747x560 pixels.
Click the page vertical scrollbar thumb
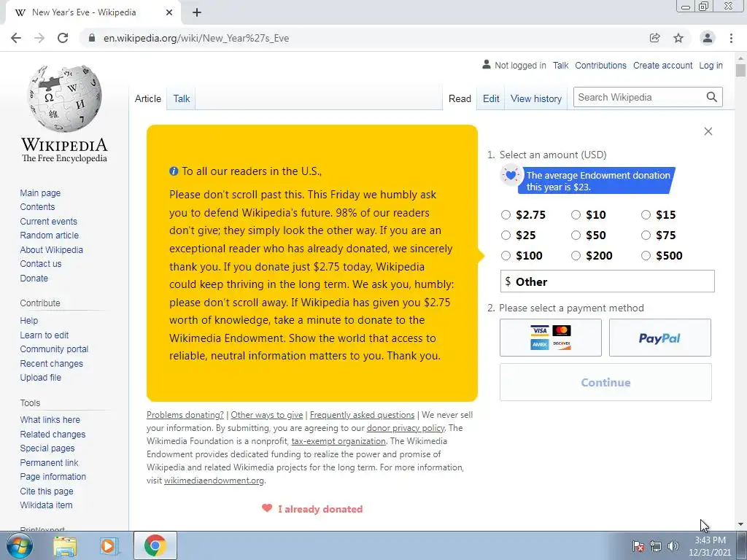[740, 70]
